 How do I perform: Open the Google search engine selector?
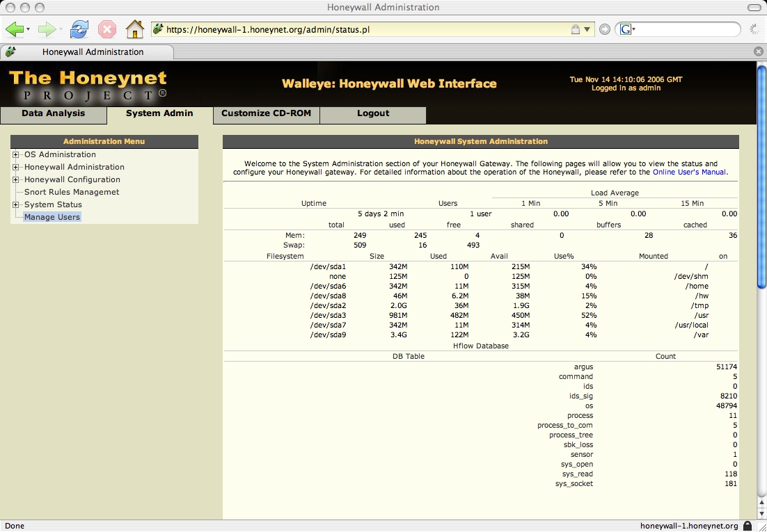coord(627,29)
